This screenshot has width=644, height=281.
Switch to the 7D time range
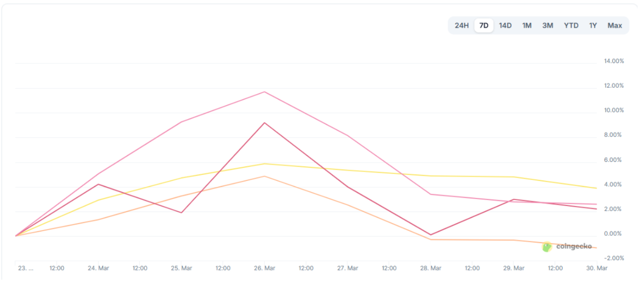tap(484, 26)
